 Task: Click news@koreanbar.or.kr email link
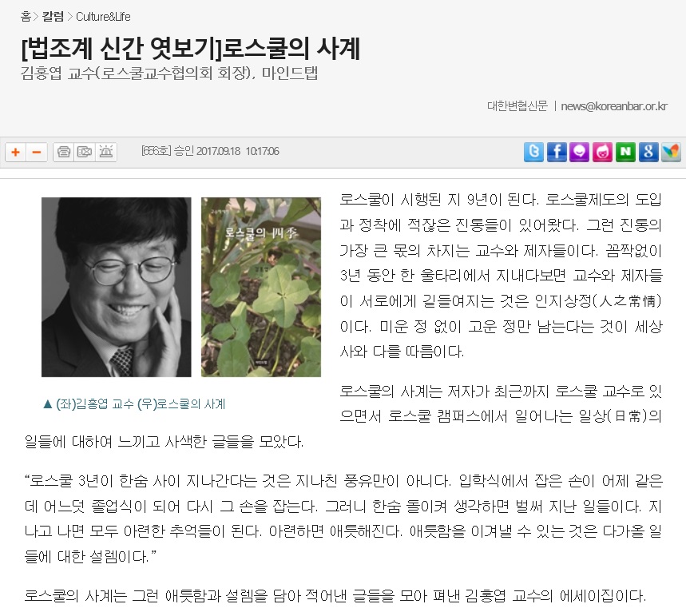tap(614, 106)
